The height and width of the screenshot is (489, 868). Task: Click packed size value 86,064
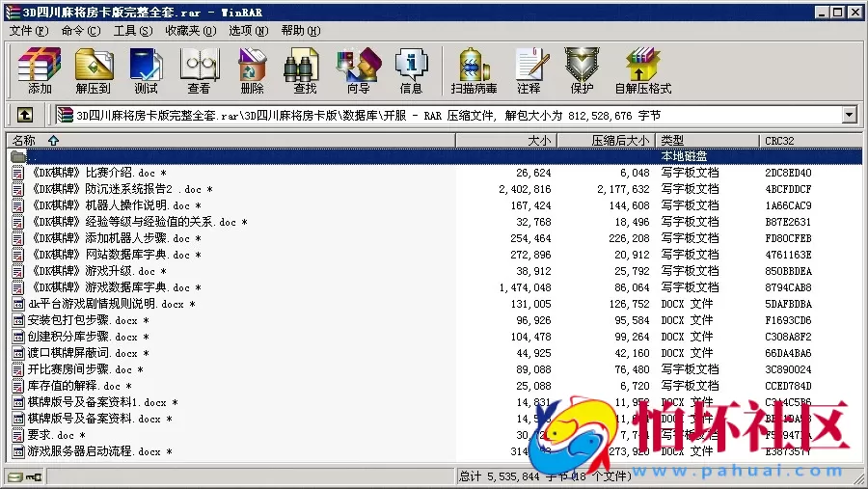coord(632,288)
